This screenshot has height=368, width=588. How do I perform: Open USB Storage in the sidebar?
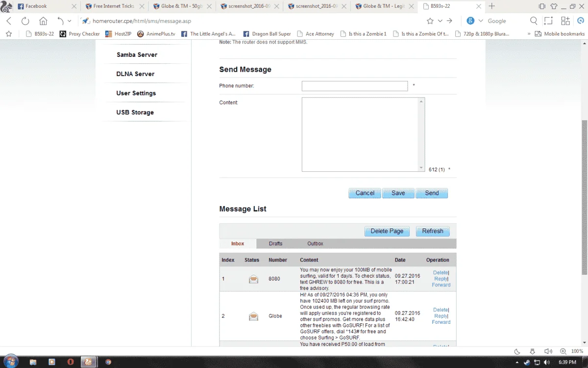135,112
